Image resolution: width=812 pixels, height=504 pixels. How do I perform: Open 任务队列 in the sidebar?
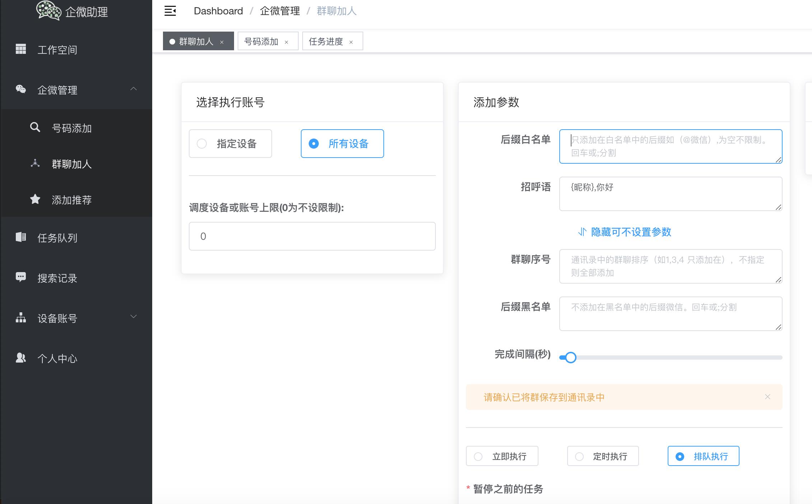76,238
